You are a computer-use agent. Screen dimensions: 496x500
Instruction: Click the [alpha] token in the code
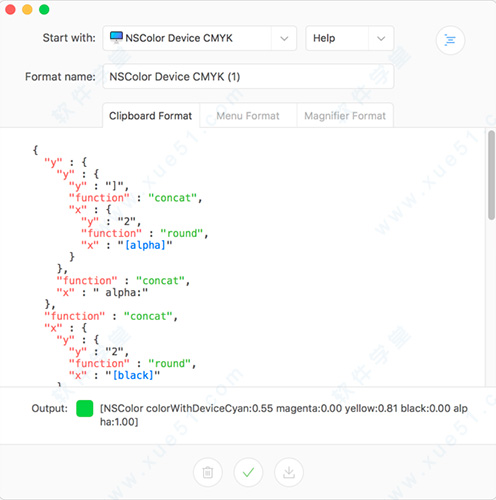click(x=145, y=245)
